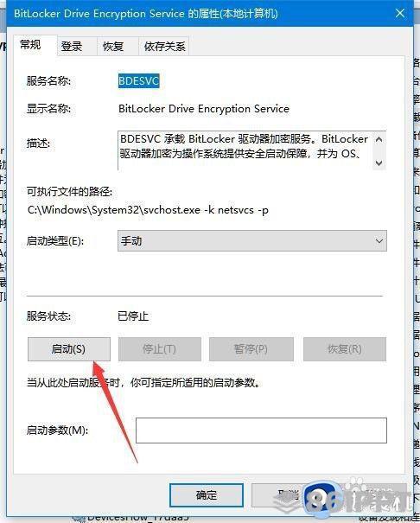Close the BitLocker properties dialog with X

[400, 13]
